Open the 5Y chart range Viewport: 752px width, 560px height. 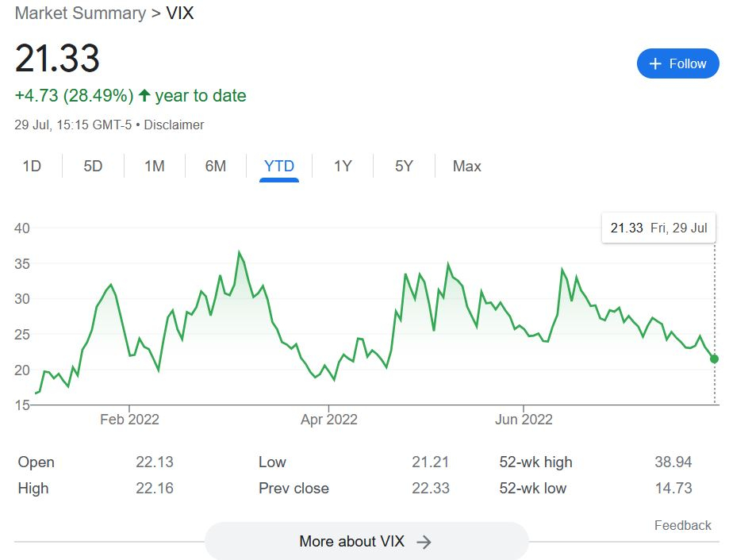(405, 166)
